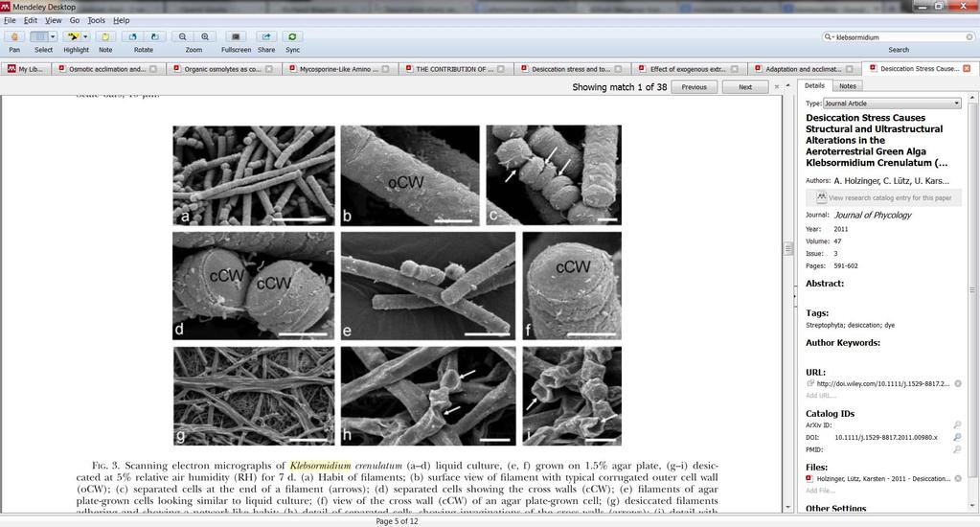Click the Journal of Phycology field
Viewport: 980px width, 527px height.
point(873,215)
